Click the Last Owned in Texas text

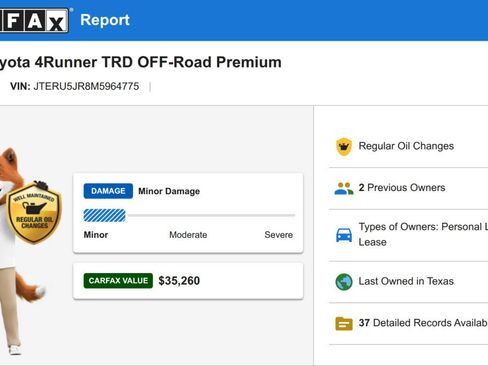pos(406,281)
